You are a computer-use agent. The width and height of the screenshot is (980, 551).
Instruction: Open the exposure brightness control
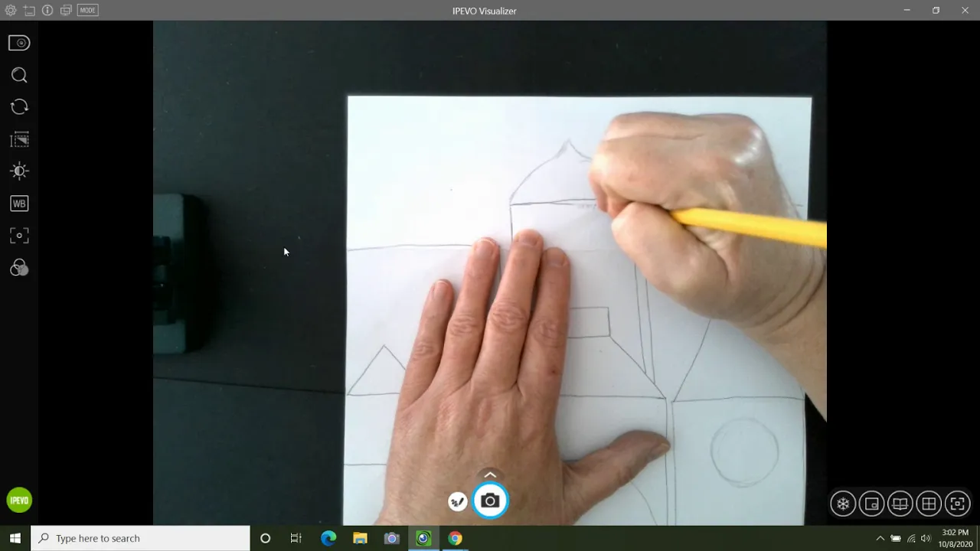click(x=19, y=171)
